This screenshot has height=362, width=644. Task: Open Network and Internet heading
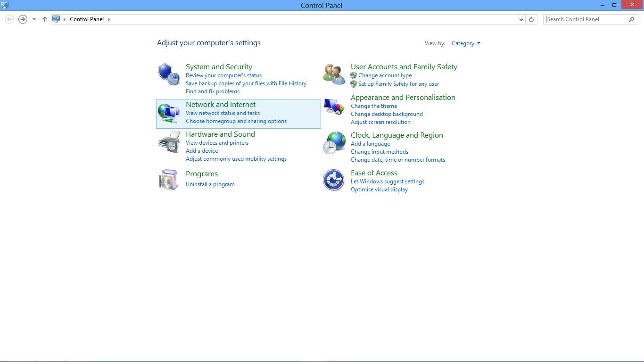pos(221,105)
